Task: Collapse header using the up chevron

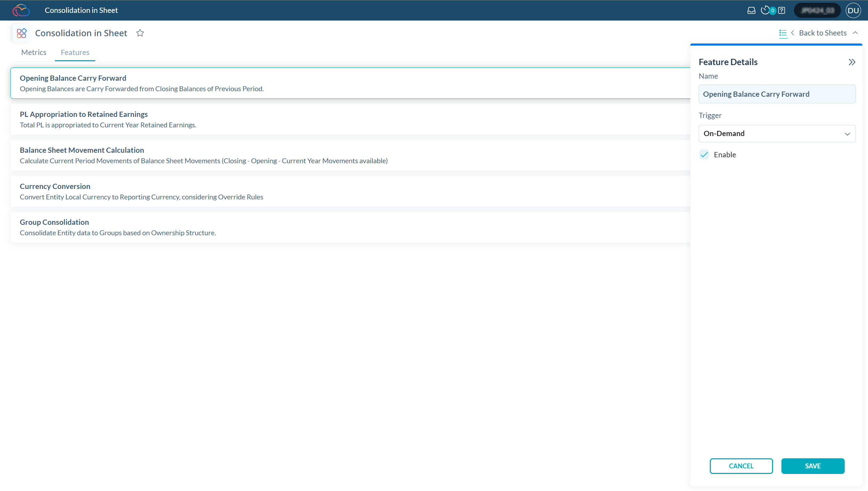Action: [855, 33]
